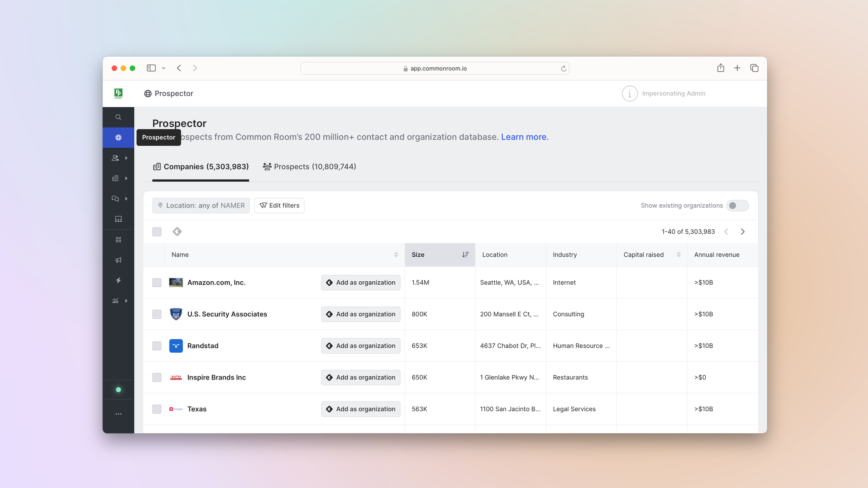Open the contacts people sidebar icon
Viewport: 868px width, 488px height.
tap(115, 158)
